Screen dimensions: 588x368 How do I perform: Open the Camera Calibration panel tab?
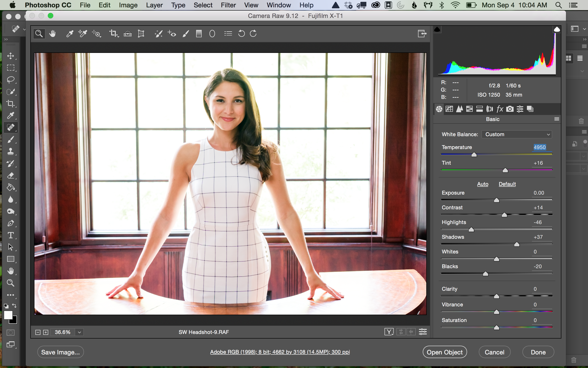[x=510, y=109]
